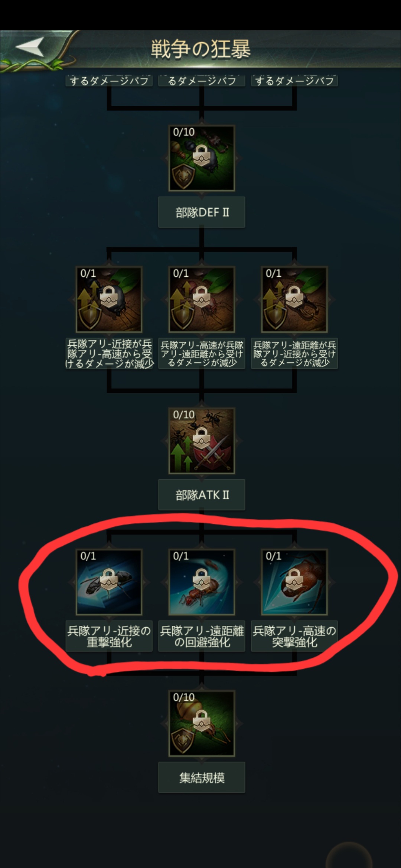Tap the back arrow in header
Viewport: 401px width, 868px height.
(x=30, y=47)
